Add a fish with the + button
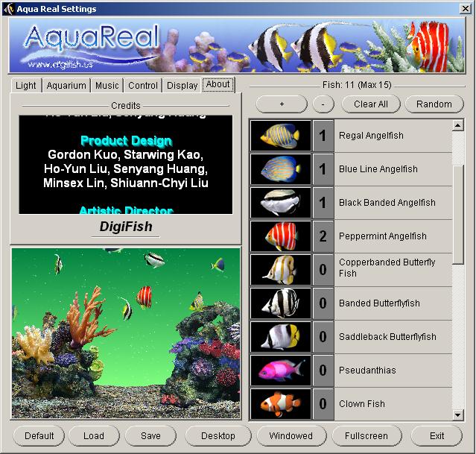Viewport: 476px width, 454px height. pos(282,104)
